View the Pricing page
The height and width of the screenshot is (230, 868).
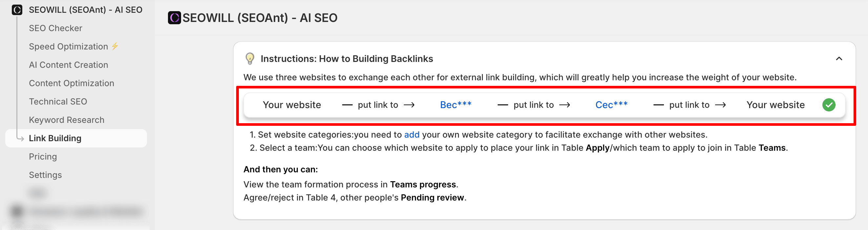point(43,157)
